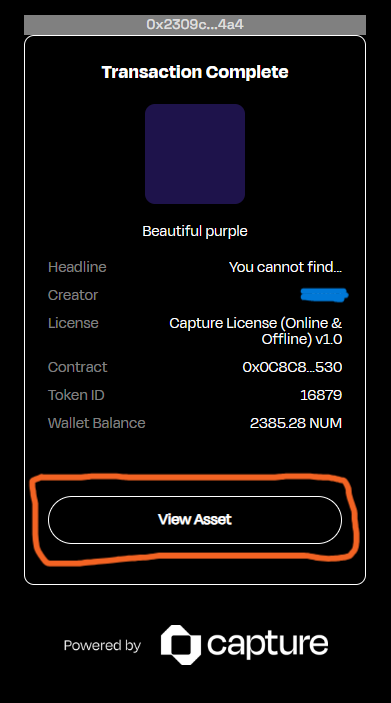The height and width of the screenshot is (703, 391).
Task: Click the contract address 0x0C8C8...530
Action: (292, 367)
